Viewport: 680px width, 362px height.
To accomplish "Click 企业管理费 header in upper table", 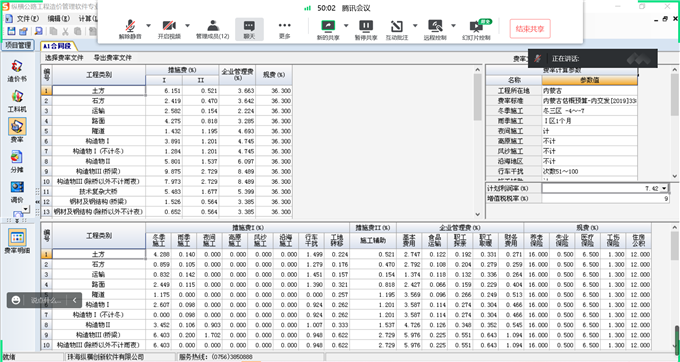I will (x=237, y=75).
